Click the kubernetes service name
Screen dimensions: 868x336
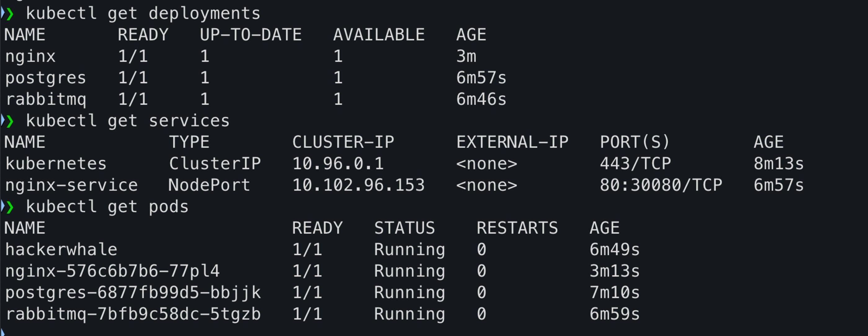56,164
